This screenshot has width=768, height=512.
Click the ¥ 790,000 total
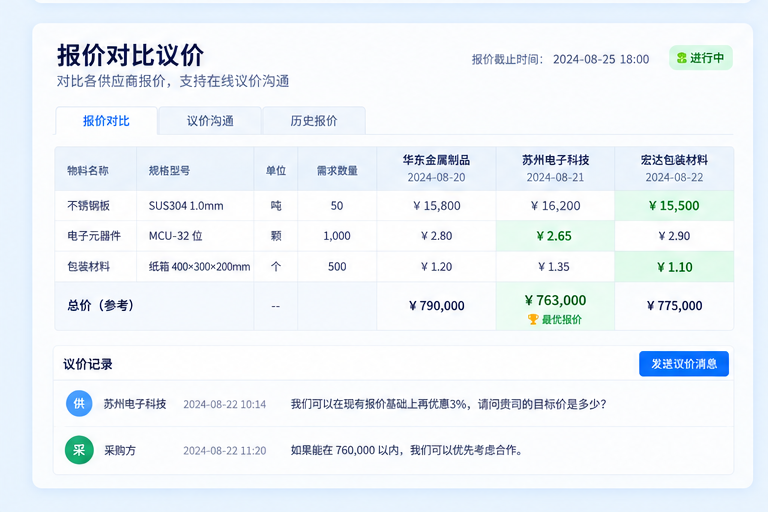tap(436, 306)
